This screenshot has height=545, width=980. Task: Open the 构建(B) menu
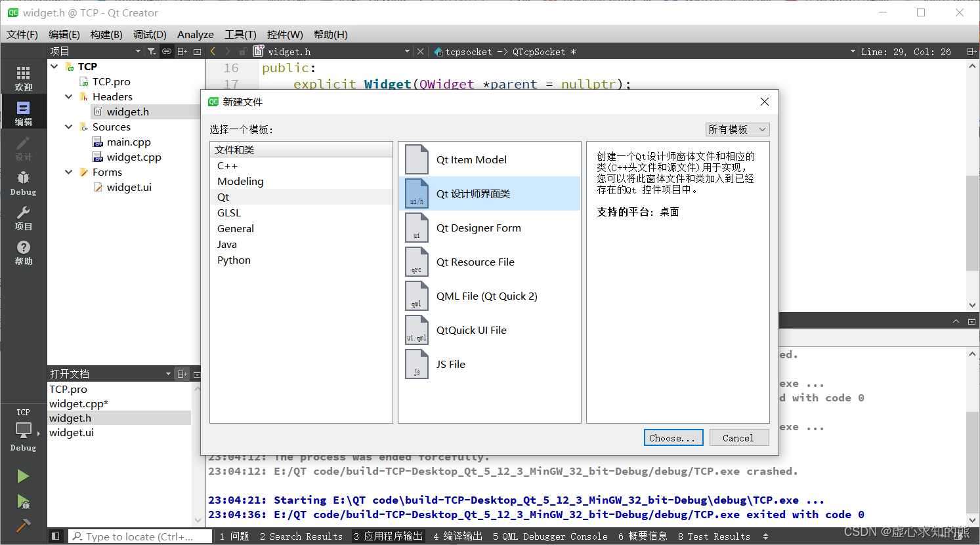pos(106,34)
